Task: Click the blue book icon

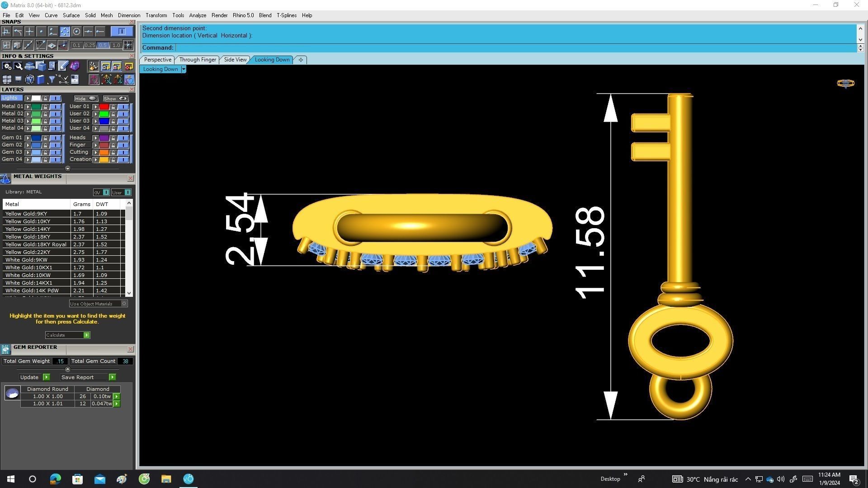Action: pyautogui.click(x=41, y=80)
